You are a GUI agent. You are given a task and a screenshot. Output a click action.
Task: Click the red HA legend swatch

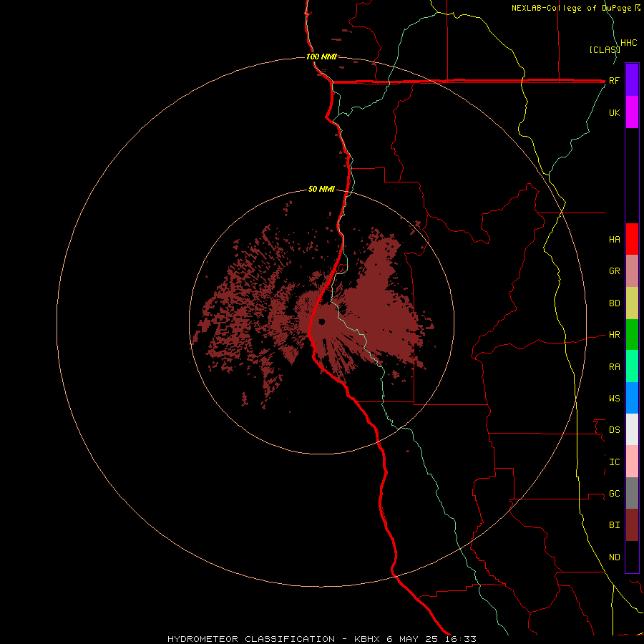click(632, 239)
